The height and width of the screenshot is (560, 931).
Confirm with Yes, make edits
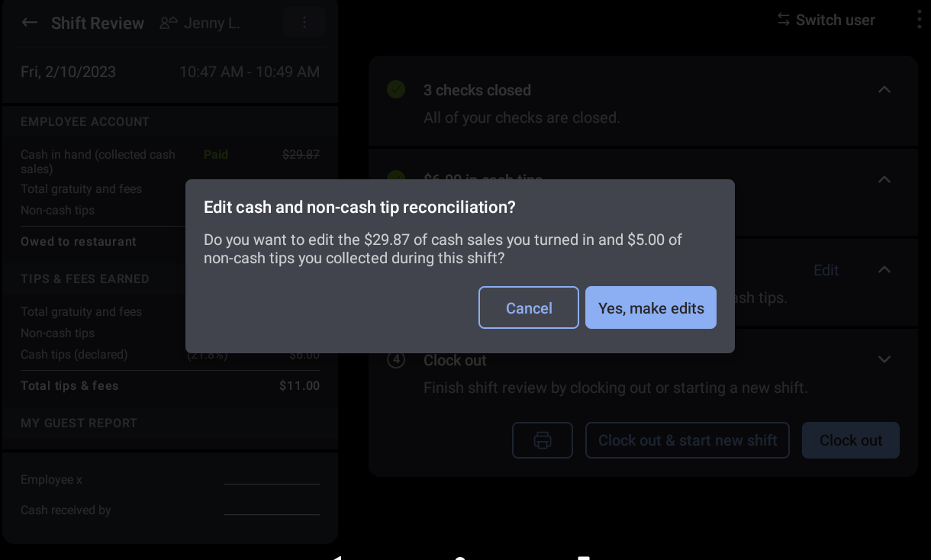pos(650,307)
